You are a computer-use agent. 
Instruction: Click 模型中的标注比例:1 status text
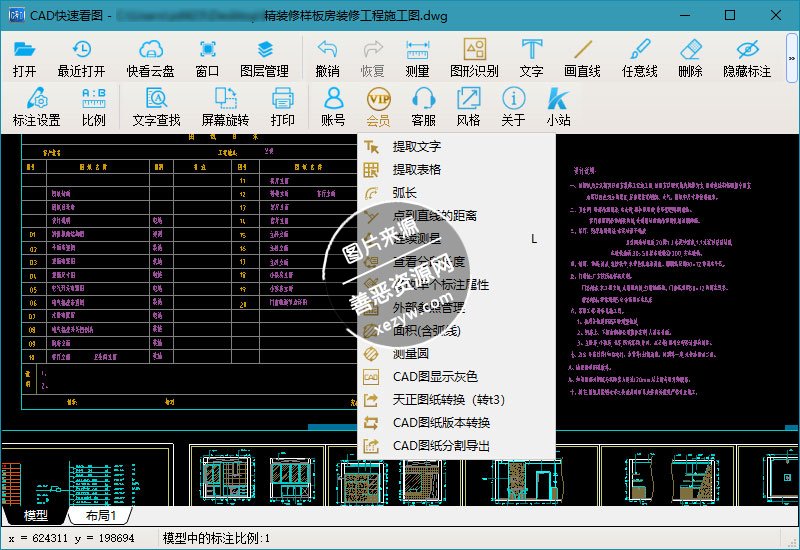click(x=216, y=538)
